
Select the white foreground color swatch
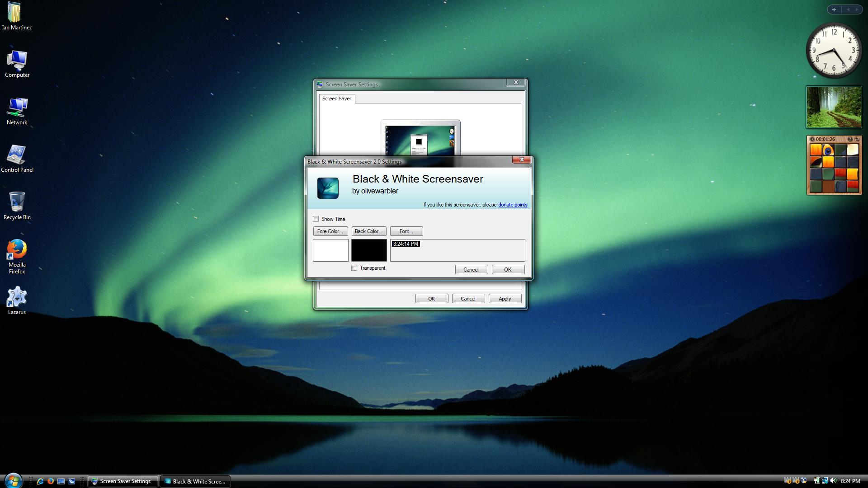point(330,250)
